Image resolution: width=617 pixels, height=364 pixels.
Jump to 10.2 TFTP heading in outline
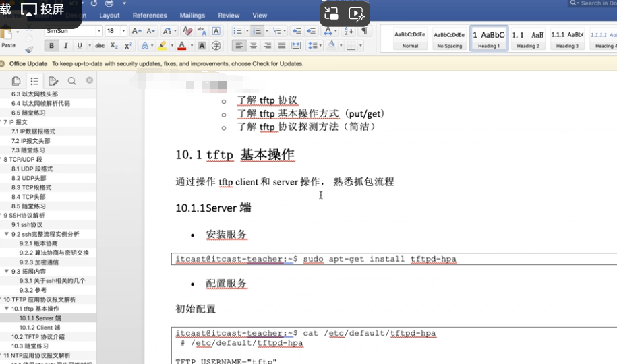pos(38,336)
